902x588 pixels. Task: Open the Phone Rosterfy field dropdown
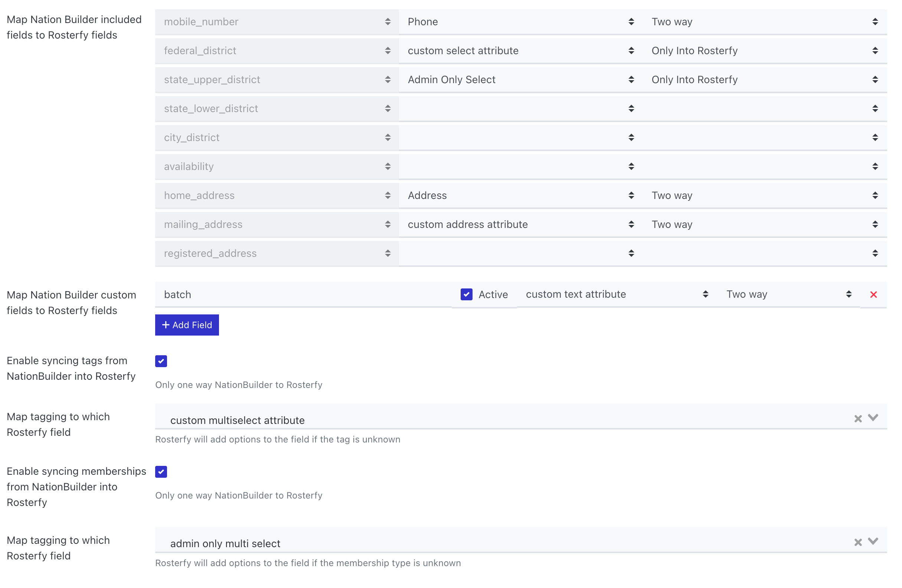coord(521,22)
